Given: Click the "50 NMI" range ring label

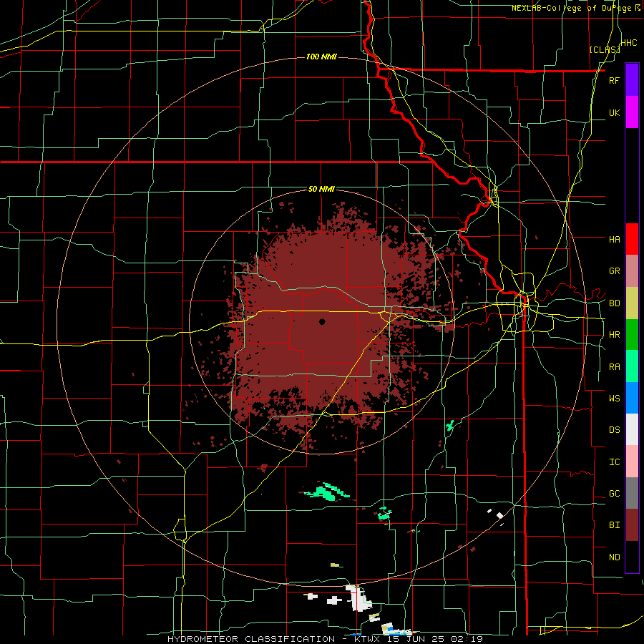Looking at the screenshot, I should click(x=321, y=190).
